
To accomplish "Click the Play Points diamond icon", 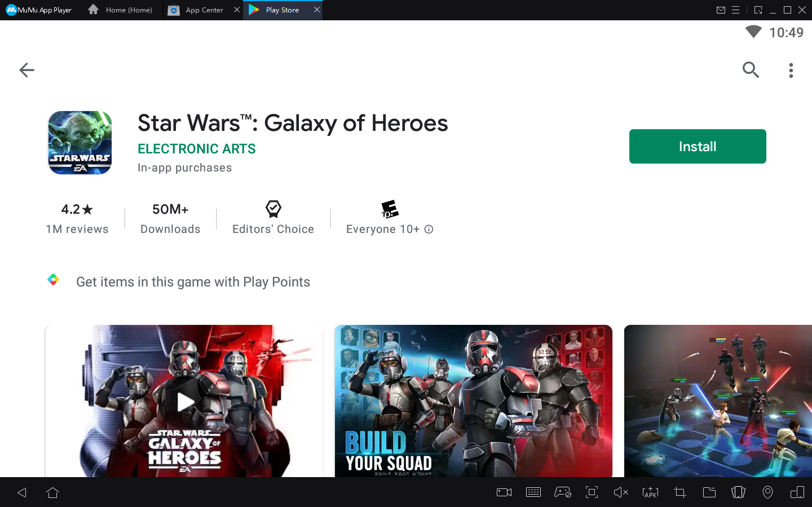I will click(54, 280).
